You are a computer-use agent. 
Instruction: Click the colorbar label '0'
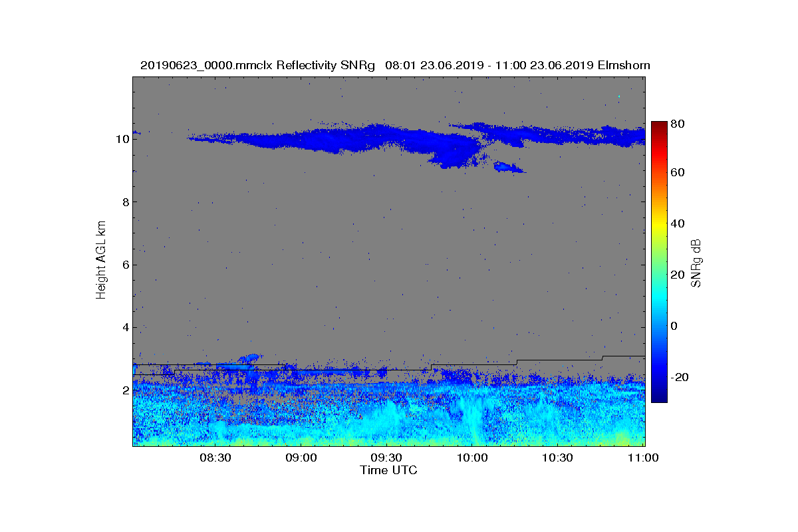pyautogui.click(x=675, y=326)
